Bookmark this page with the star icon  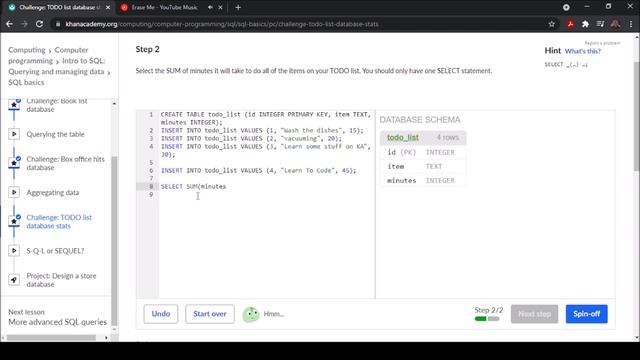pyautogui.click(x=552, y=24)
